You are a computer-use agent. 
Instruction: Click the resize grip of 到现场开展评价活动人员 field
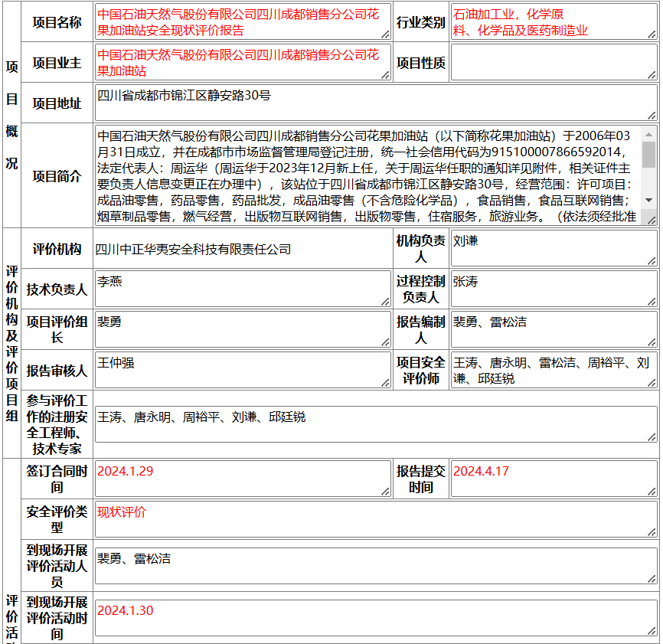click(652, 580)
